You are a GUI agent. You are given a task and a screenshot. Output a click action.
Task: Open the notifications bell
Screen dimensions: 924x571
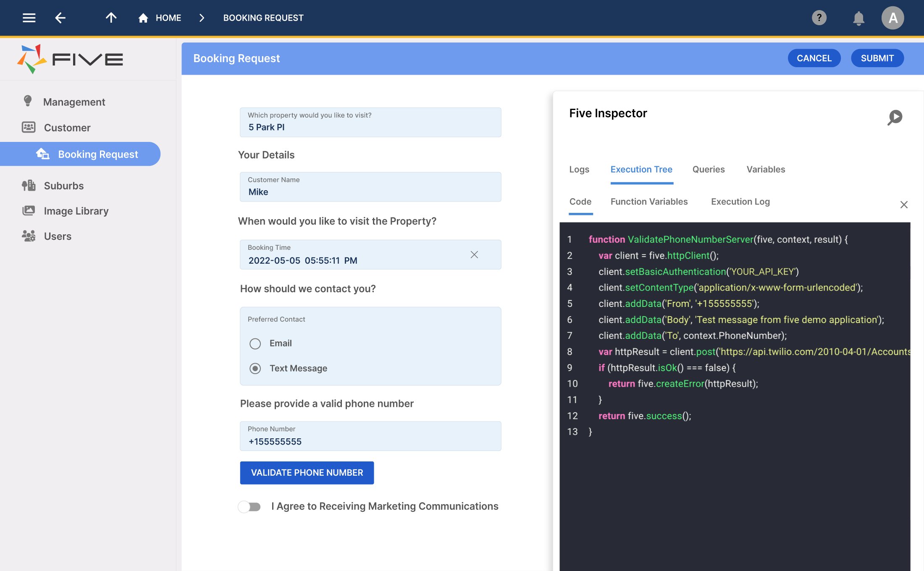[x=858, y=18]
